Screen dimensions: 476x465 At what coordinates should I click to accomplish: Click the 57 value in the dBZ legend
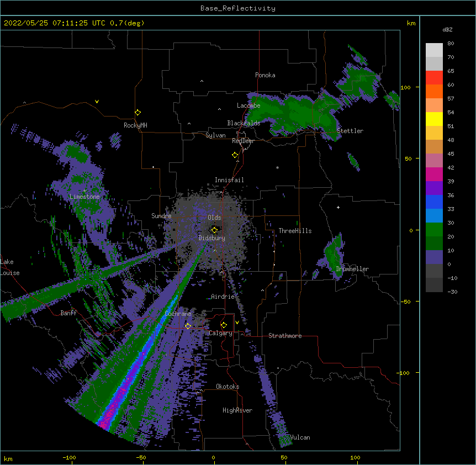(x=451, y=99)
